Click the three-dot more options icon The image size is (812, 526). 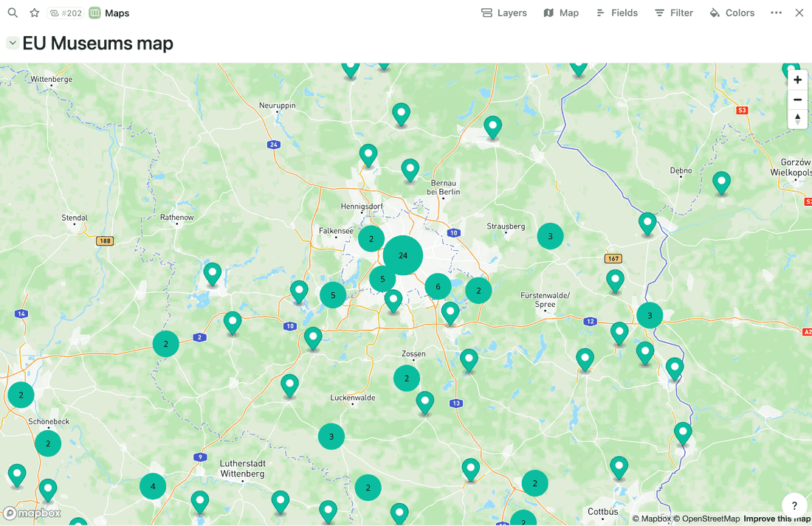click(x=776, y=13)
